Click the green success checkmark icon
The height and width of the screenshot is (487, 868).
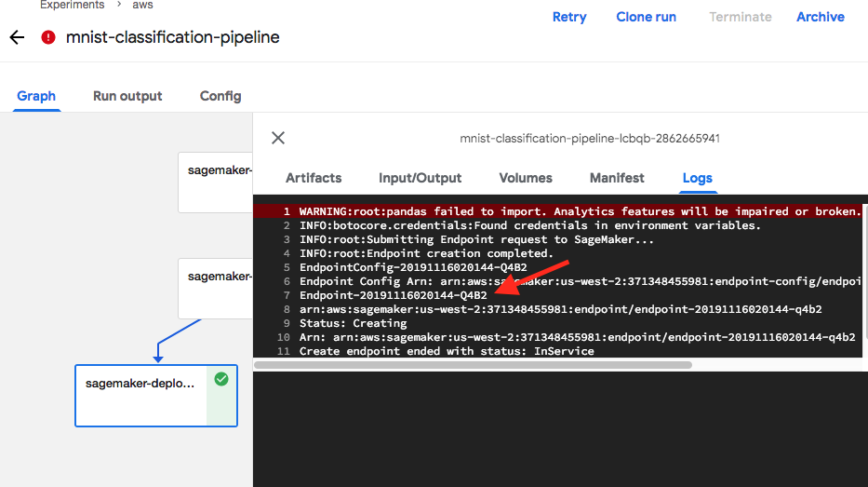pyautogui.click(x=221, y=380)
